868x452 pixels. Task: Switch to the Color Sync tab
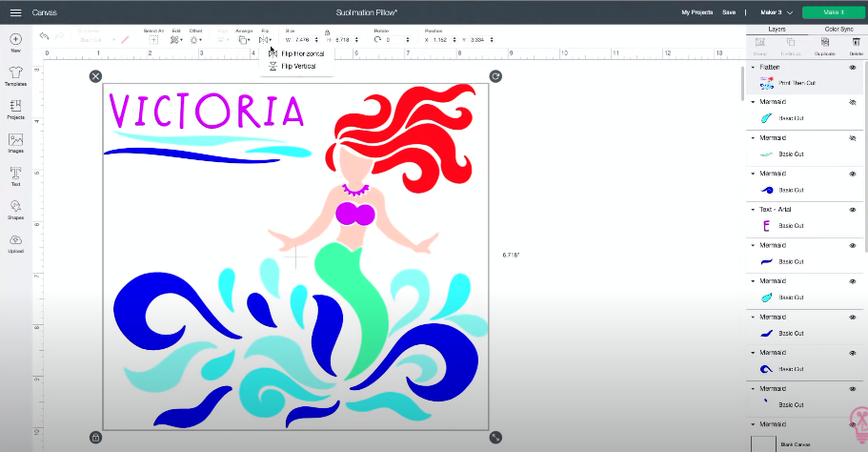click(838, 29)
